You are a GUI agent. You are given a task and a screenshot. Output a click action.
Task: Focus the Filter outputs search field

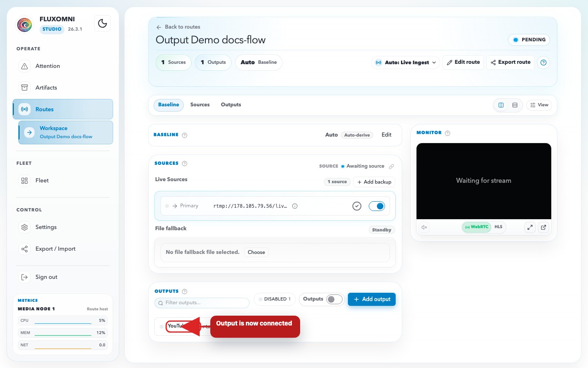[202, 303]
